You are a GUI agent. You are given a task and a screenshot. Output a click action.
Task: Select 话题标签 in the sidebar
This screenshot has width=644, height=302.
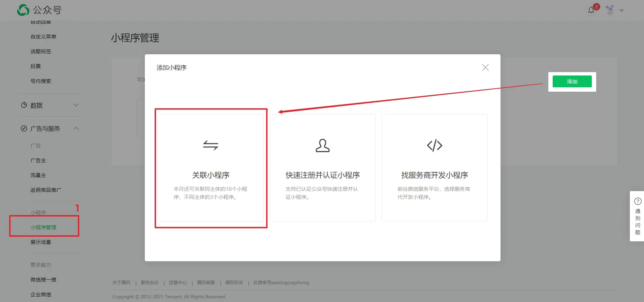tap(41, 51)
